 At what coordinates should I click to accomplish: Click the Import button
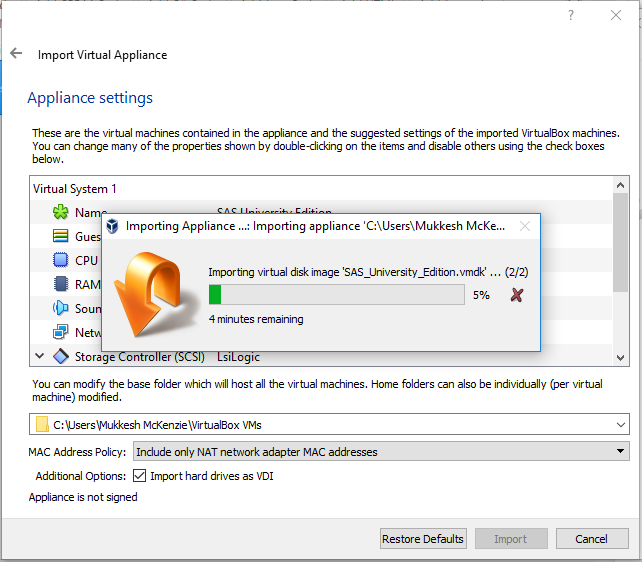tap(511, 539)
